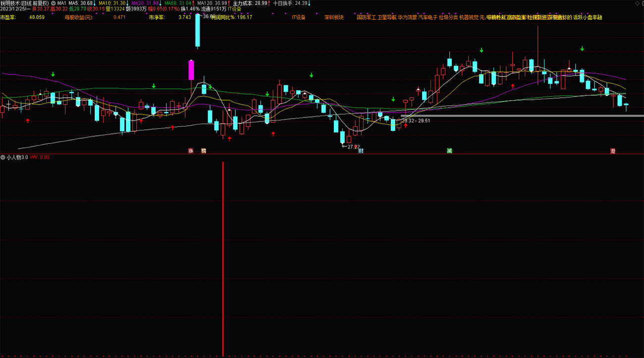Click the 减 shareholding reduction marker icon
The width and height of the screenshot is (644, 358).
[x=449, y=150]
